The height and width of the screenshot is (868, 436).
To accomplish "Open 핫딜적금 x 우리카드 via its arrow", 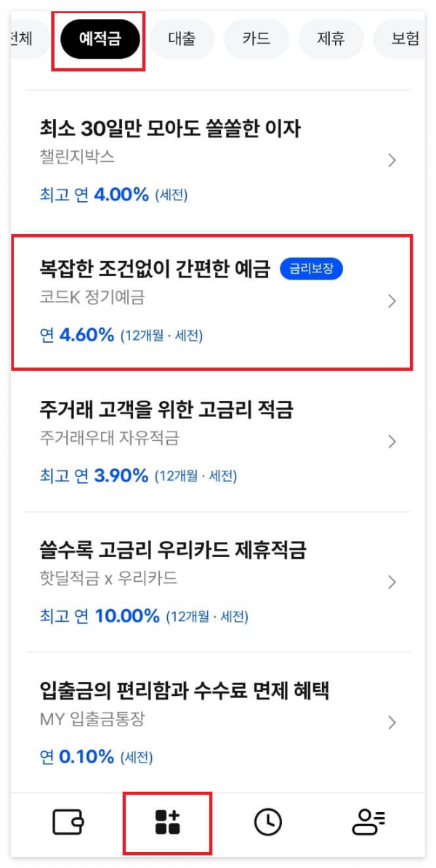I will (392, 581).
